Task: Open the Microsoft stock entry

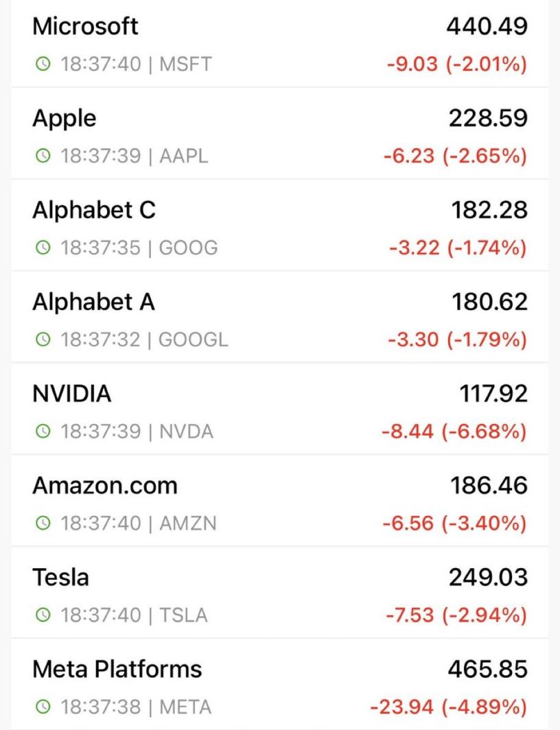Action: (x=85, y=27)
